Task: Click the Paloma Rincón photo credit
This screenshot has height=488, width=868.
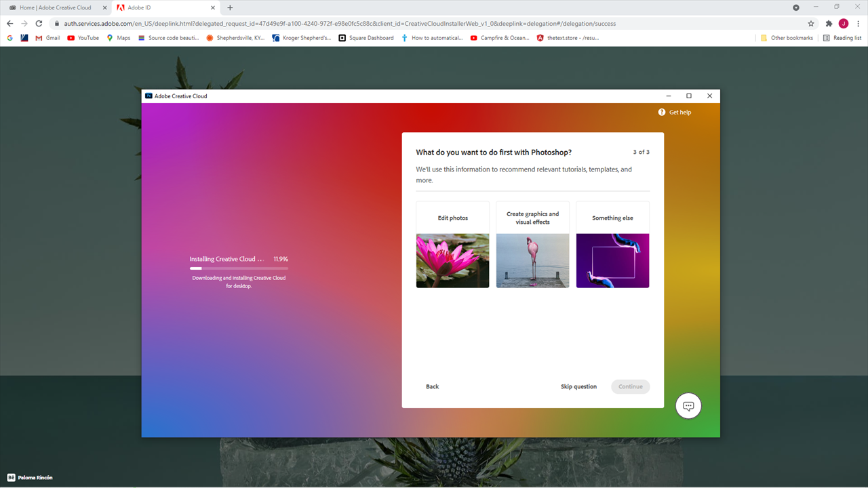Action: (x=35, y=477)
